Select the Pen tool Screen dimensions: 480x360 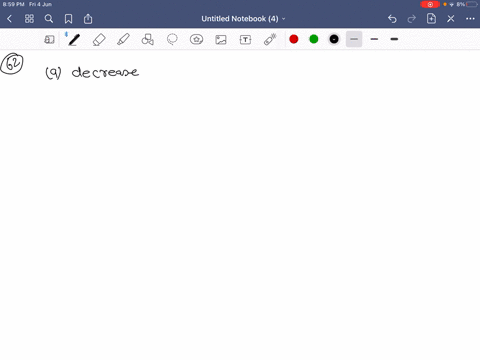[x=74, y=40]
